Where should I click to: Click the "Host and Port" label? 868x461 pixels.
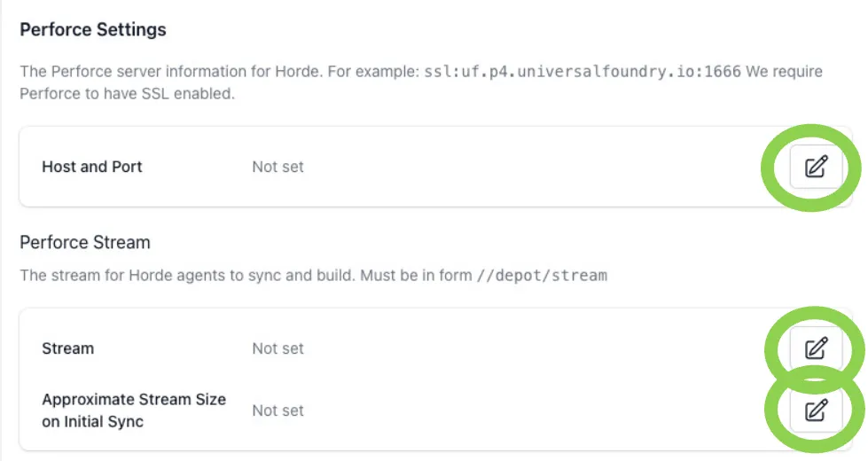(92, 167)
